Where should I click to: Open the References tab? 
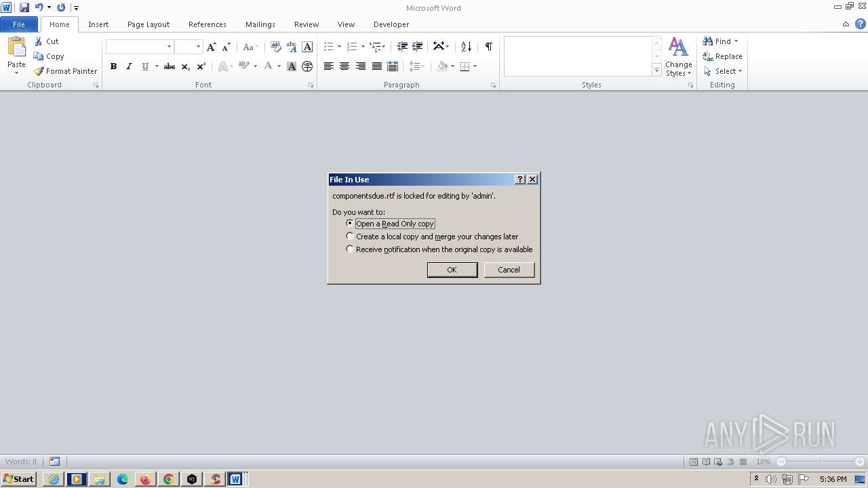coord(208,24)
